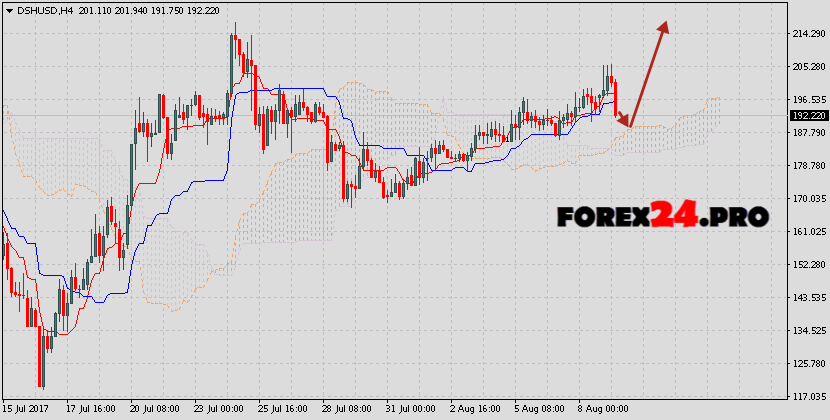
Task: Click the 152.280 price level label
Action: click(807, 265)
